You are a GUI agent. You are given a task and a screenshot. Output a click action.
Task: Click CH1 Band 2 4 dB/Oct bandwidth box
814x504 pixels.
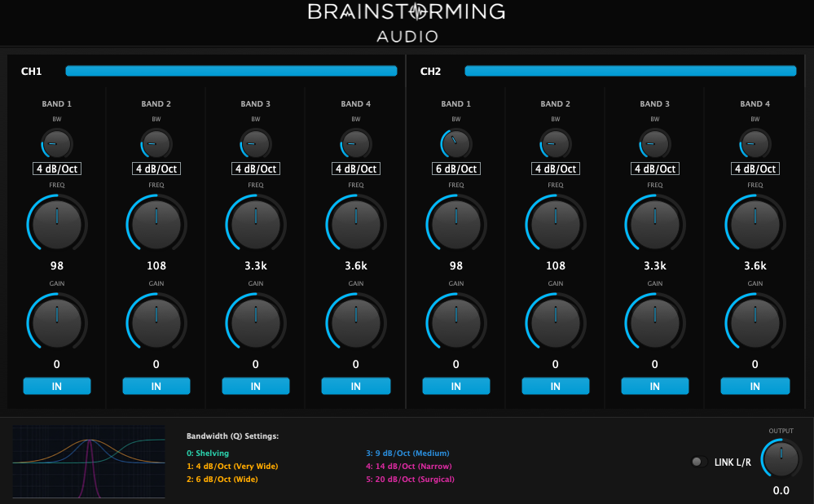coord(156,169)
